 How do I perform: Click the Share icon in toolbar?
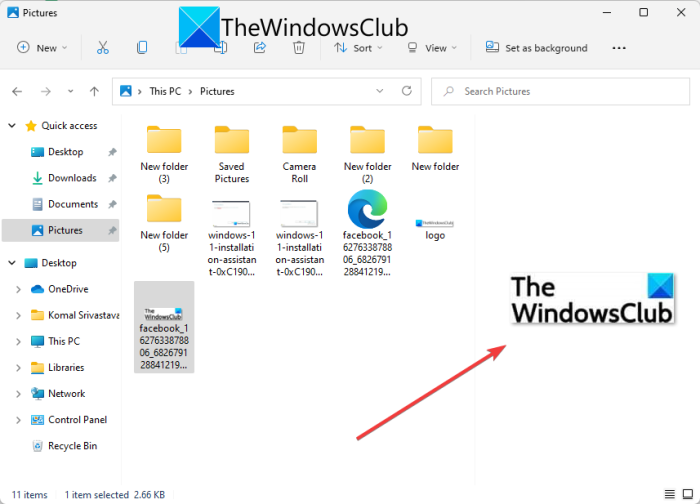pyautogui.click(x=259, y=48)
